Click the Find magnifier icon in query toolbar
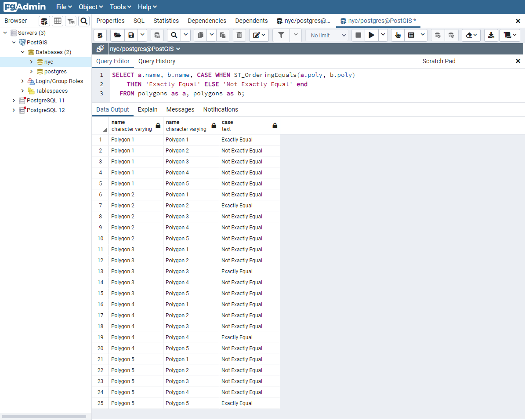The height and width of the screenshot is (420, 525). click(174, 35)
